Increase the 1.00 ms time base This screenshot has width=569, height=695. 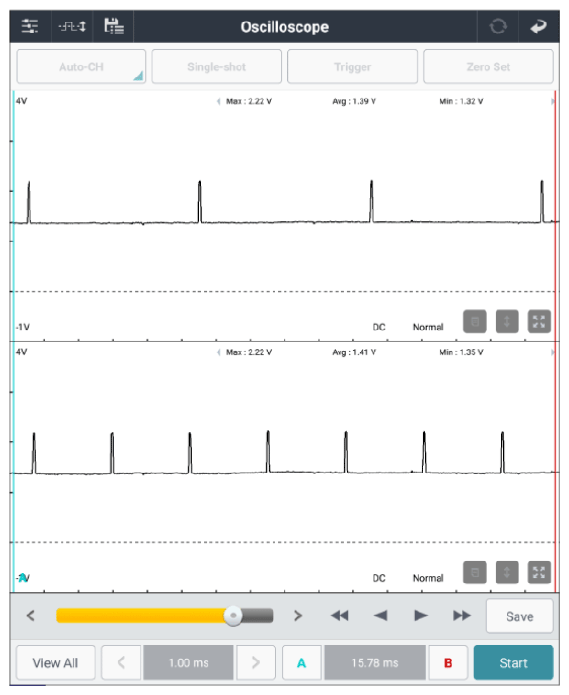256,663
